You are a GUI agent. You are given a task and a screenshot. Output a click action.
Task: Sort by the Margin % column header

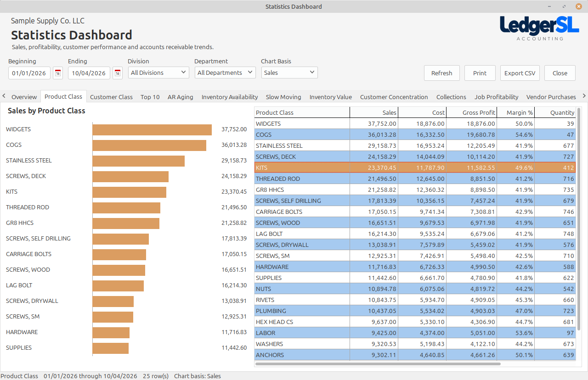(516, 112)
